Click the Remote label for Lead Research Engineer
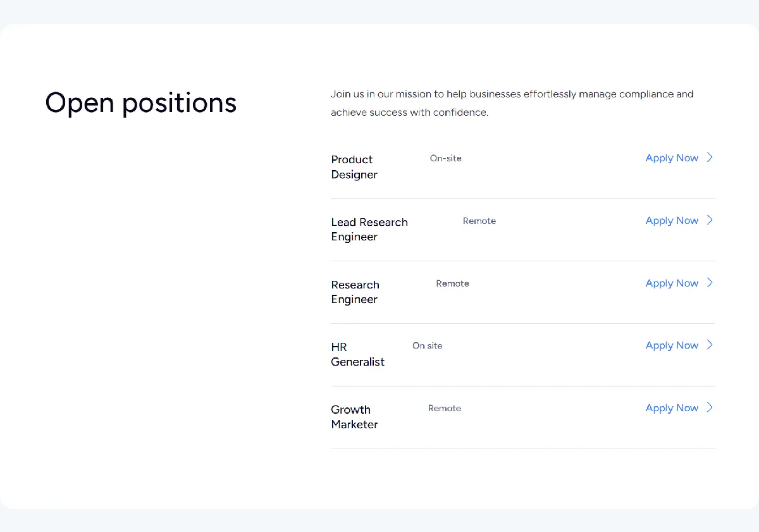The image size is (759, 532). click(479, 221)
